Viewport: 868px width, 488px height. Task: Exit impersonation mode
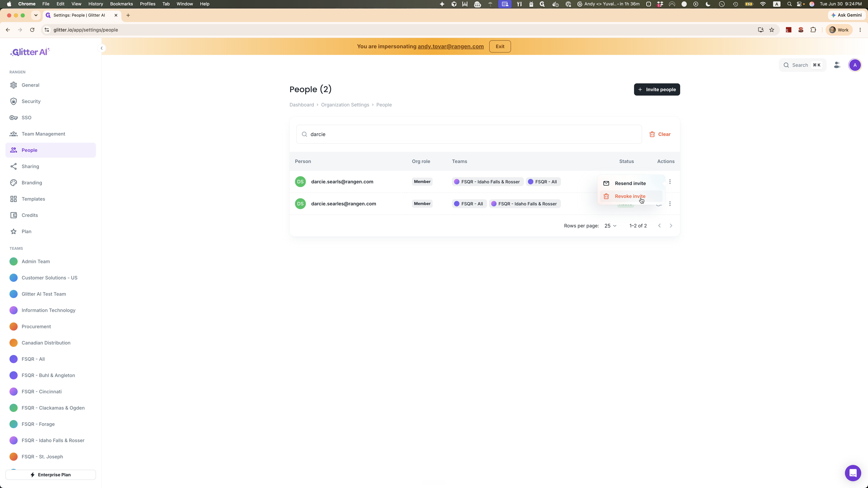click(x=500, y=46)
